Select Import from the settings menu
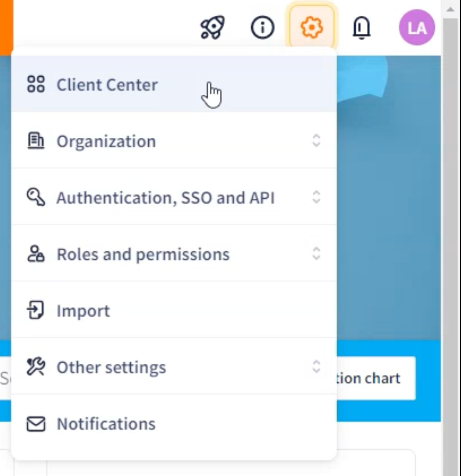 coord(84,310)
